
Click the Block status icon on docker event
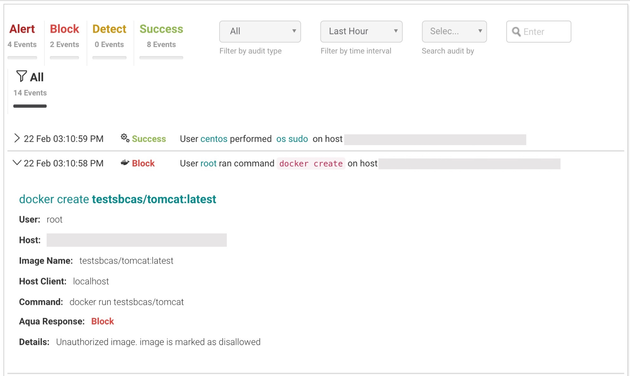[x=125, y=163]
